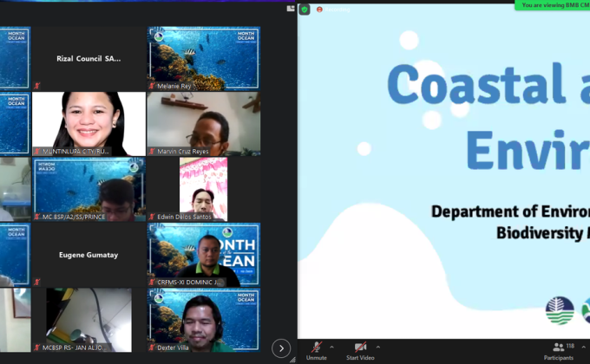Select Melanie Rey video tile
590x364 pixels.
204,58
